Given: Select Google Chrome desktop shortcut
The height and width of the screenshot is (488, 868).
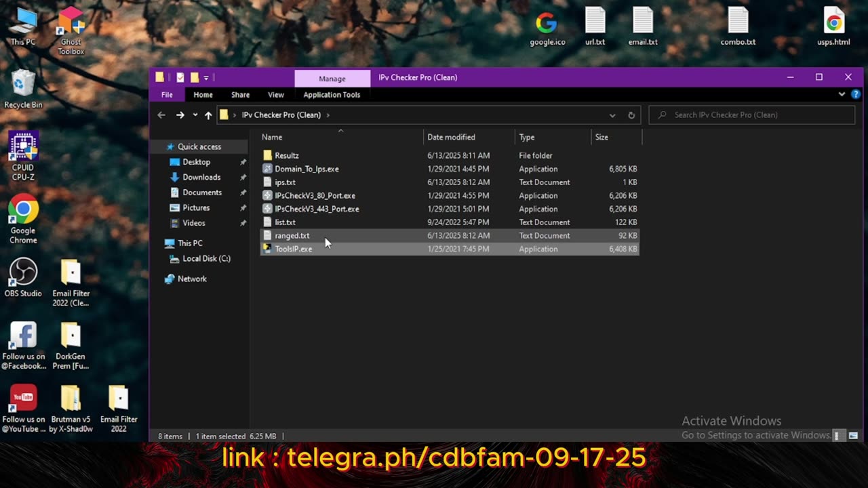Looking at the screenshot, I should click(23, 220).
